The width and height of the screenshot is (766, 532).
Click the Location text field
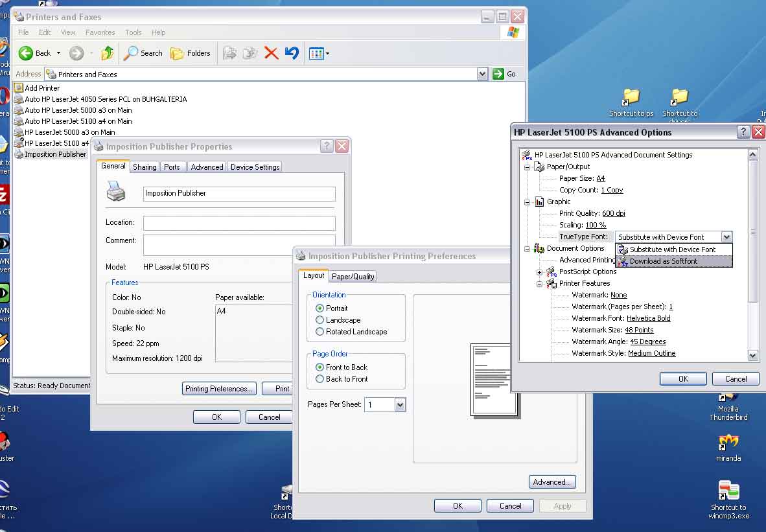[239, 223]
